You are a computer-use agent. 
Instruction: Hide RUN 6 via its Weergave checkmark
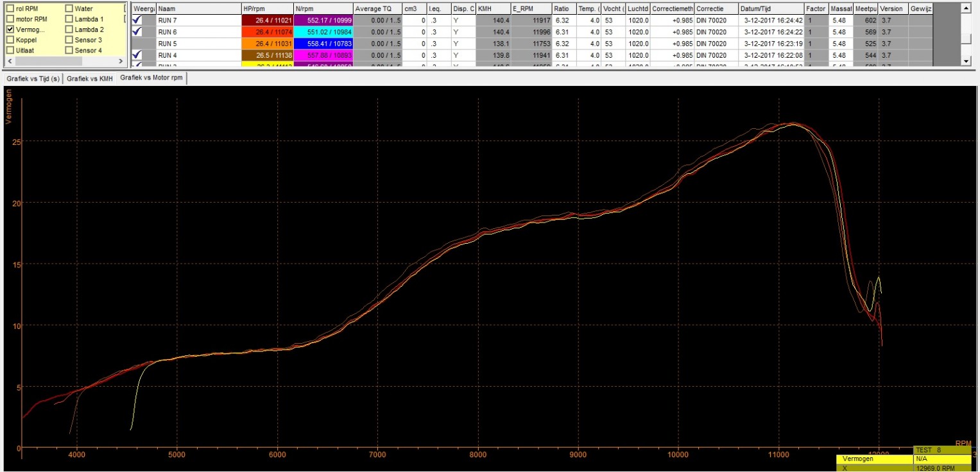pos(137,32)
